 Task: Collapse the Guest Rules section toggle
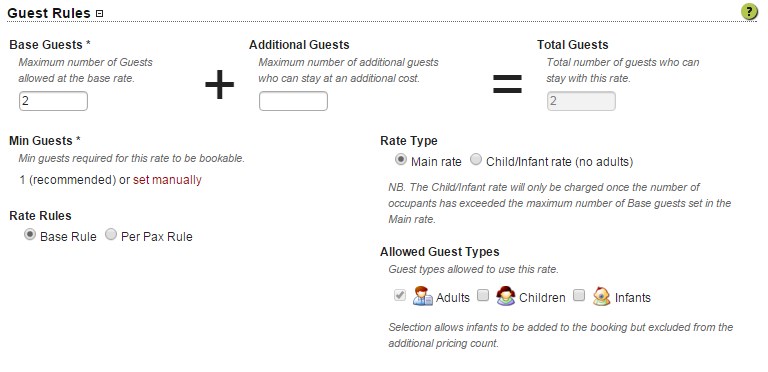[99, 14]
